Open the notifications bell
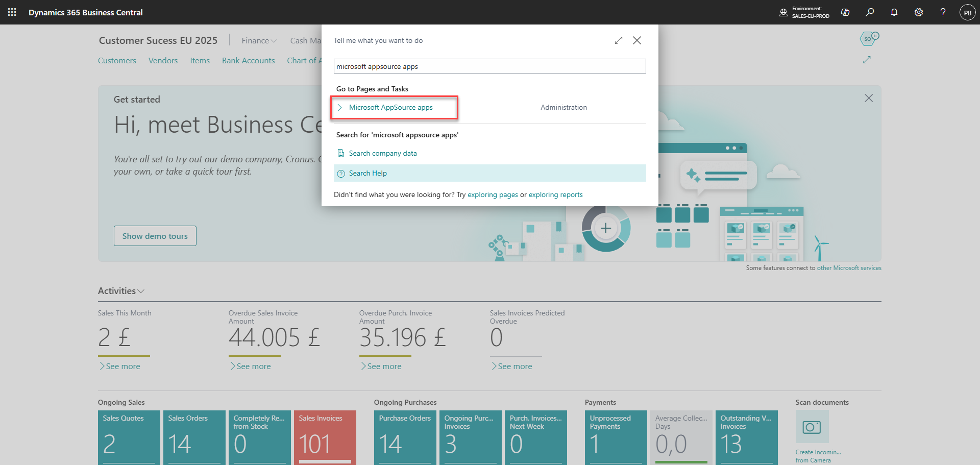Image resolution: width=980 pixels, height=465 pixels. [894, 12]
